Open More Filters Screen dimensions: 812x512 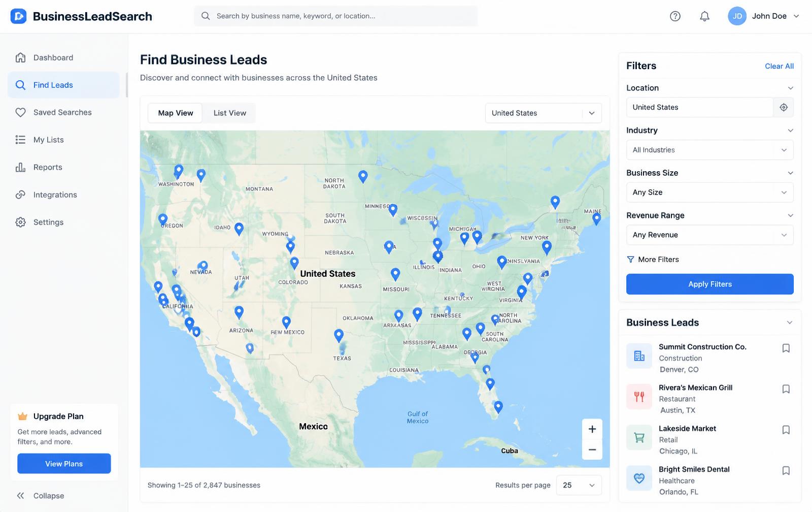coord(653,260)
